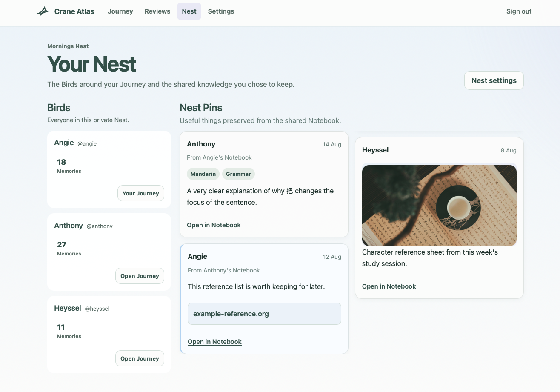
Task: Click Angie's name on the pin card
Action: pyautogui.click(x=197, y=256)
